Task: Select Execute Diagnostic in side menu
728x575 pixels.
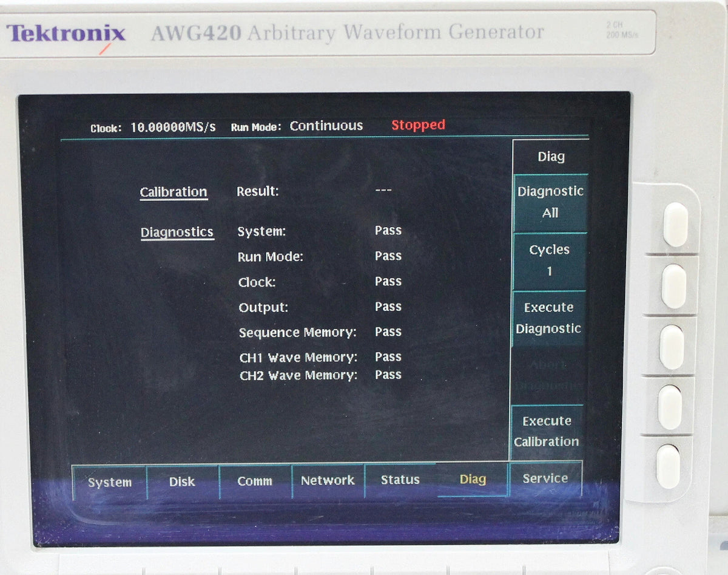Action: 548,318
